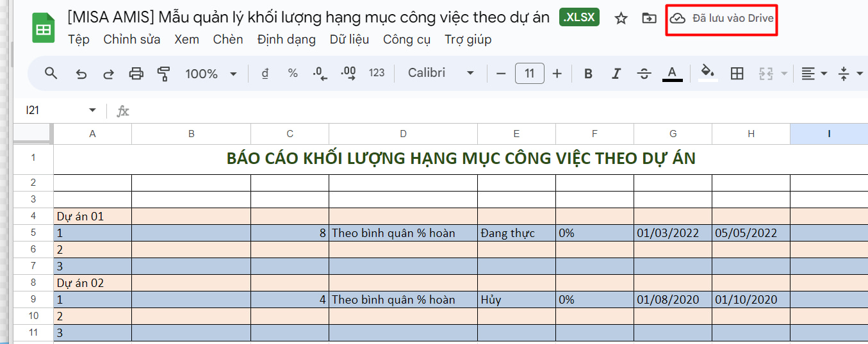Increase decimal places
The height and width of the screenshot is (344, 868).
348,74
